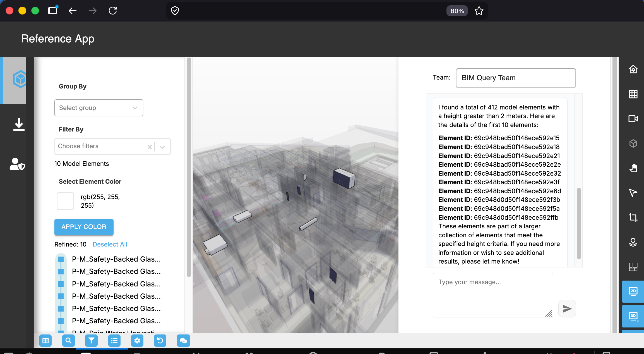
Task: Switch to 3D view tab
Action: [633, 316]
